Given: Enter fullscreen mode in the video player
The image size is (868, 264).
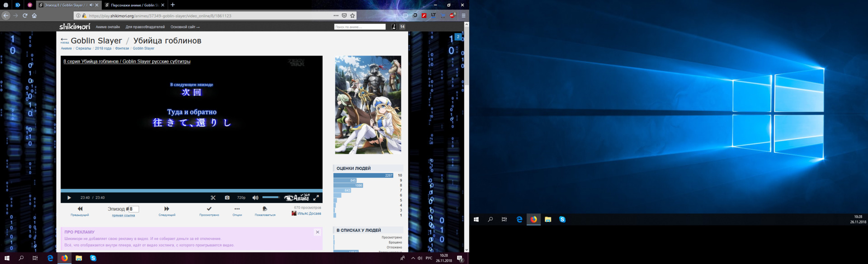Looking at the screenshot, I should click(x=316, y=198).
